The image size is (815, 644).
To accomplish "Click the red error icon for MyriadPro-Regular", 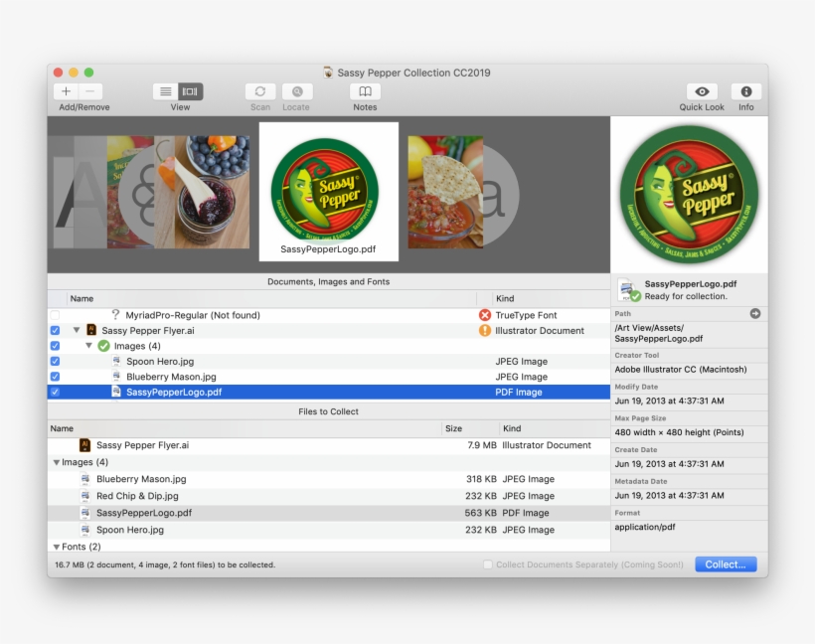I will click(484, 315).
